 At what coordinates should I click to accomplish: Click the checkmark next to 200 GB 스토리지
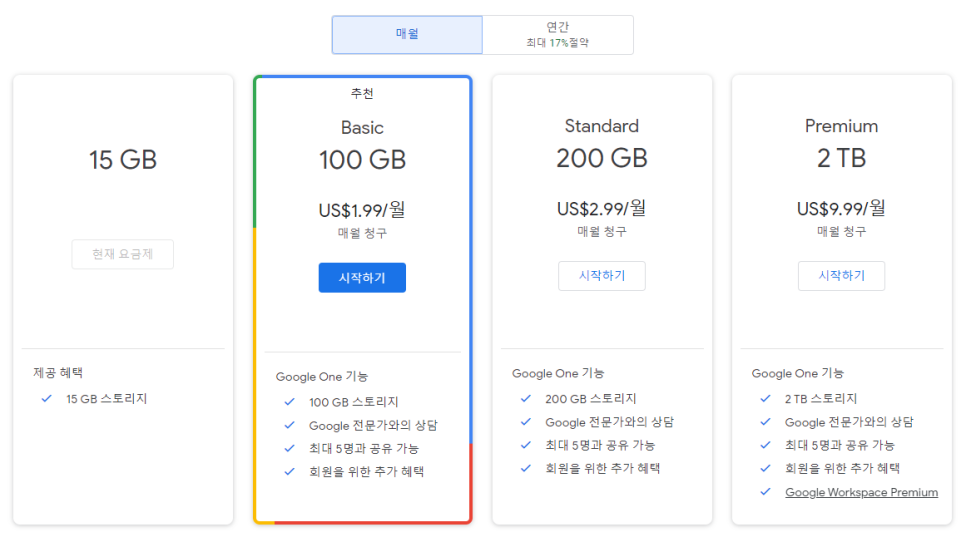click(526, 398)
